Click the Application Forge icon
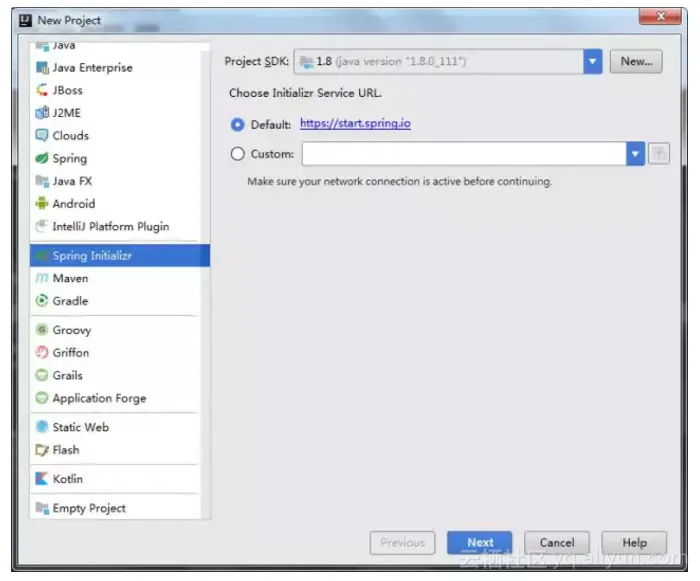The height and width of the screenshot is (581, 700). click(x=42, y=398)
